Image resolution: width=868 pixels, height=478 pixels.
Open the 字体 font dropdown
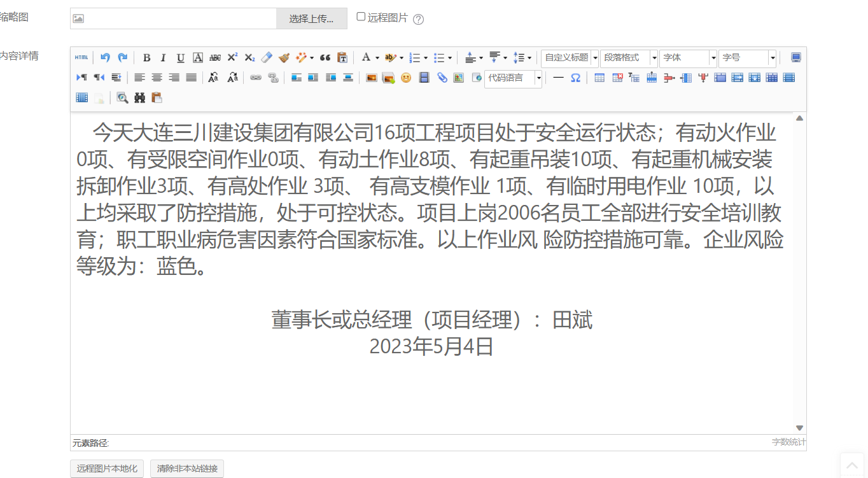[x=688, y=58]
